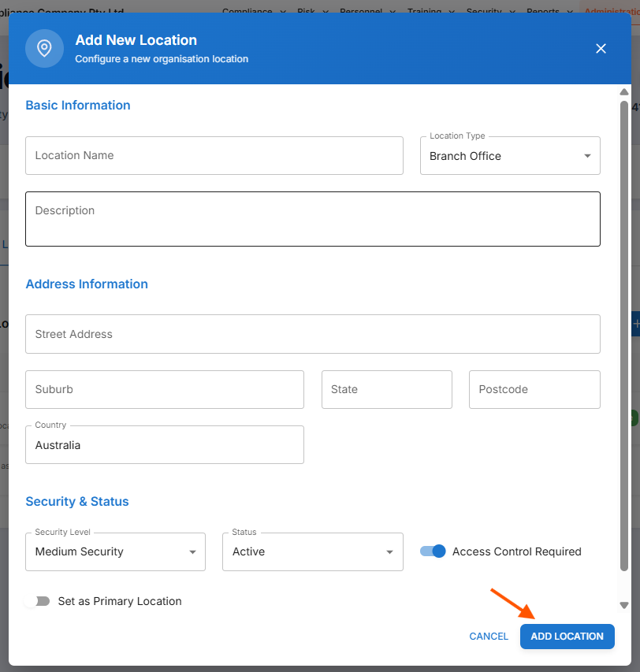
Task: Expand the Security Level dropdown
Action: 115,551
